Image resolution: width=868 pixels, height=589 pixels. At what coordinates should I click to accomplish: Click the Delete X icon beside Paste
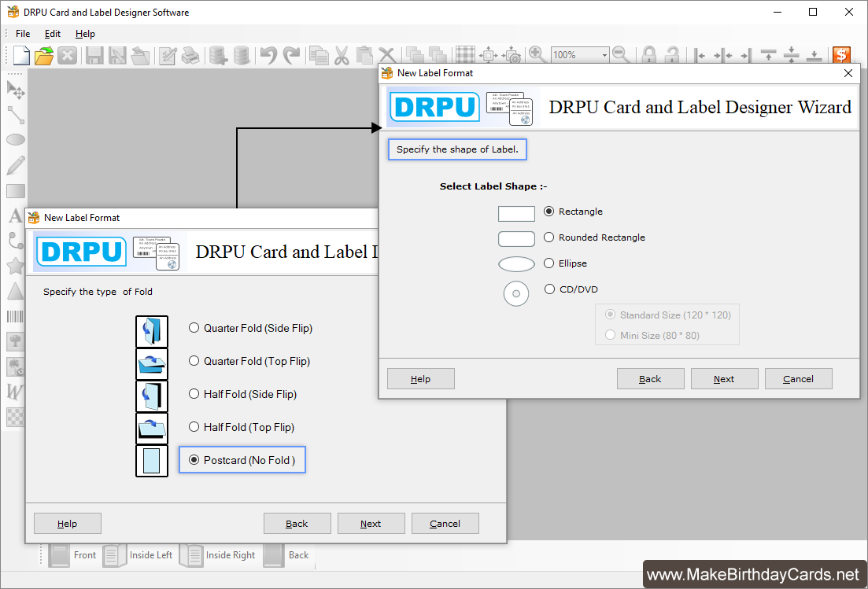pos(387,55)
